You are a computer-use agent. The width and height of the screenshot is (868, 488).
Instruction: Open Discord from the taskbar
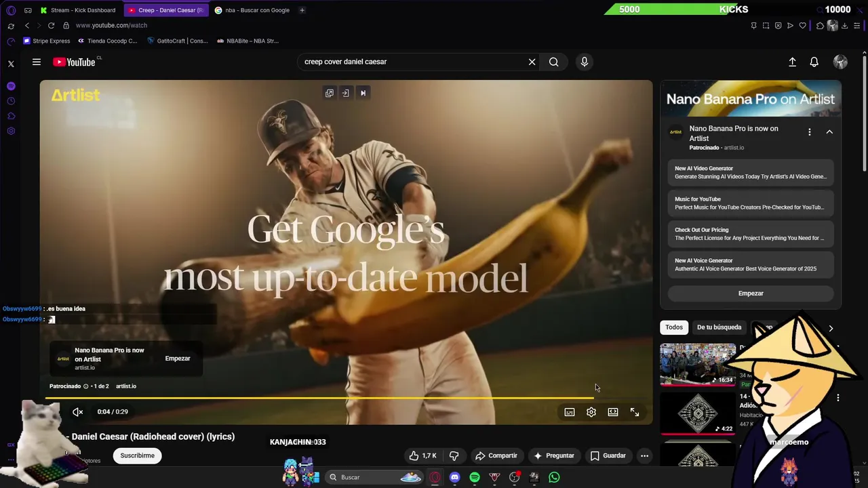click(454, 477)
